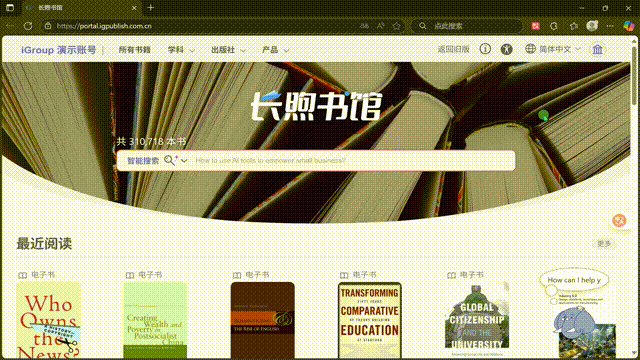Click the library institution icon

(598, 49)
